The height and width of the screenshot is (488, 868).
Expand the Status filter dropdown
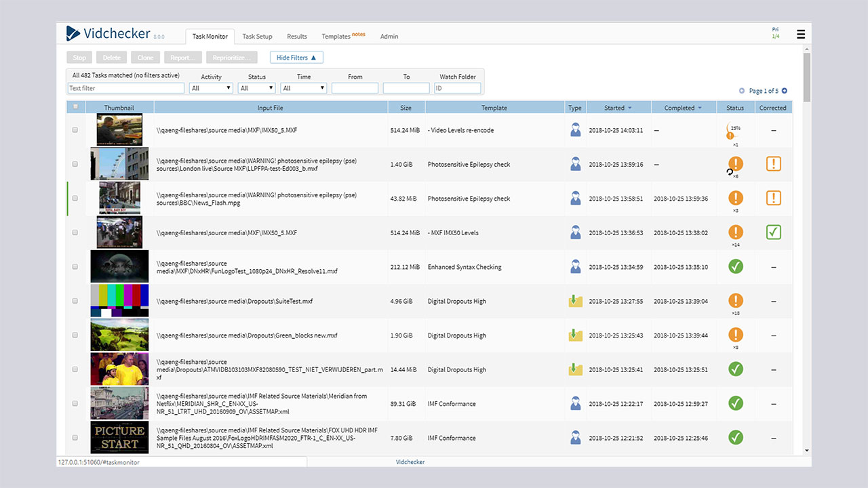257,88
